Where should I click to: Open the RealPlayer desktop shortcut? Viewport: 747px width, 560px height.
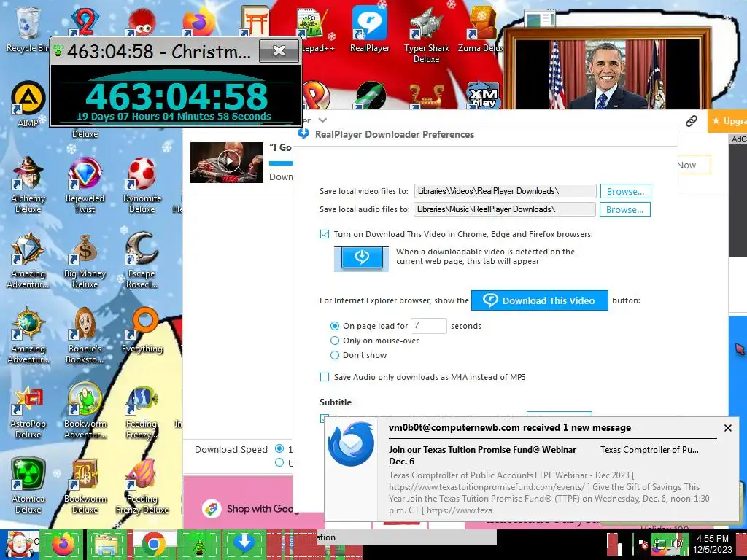(370, 28)
